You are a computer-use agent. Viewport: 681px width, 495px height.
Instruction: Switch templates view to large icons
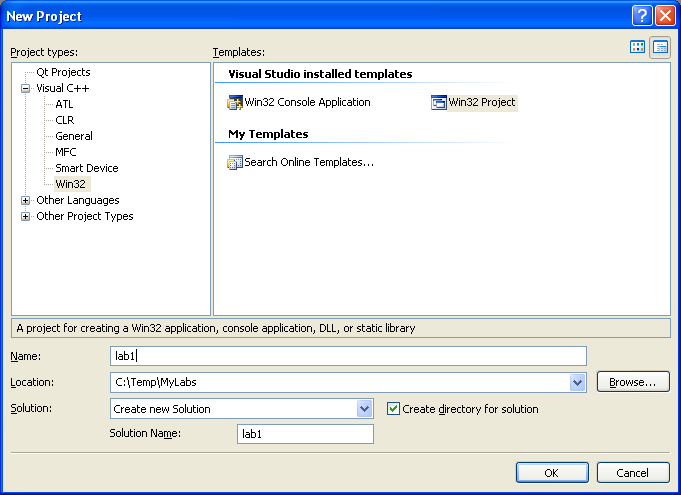pos(637,47)
